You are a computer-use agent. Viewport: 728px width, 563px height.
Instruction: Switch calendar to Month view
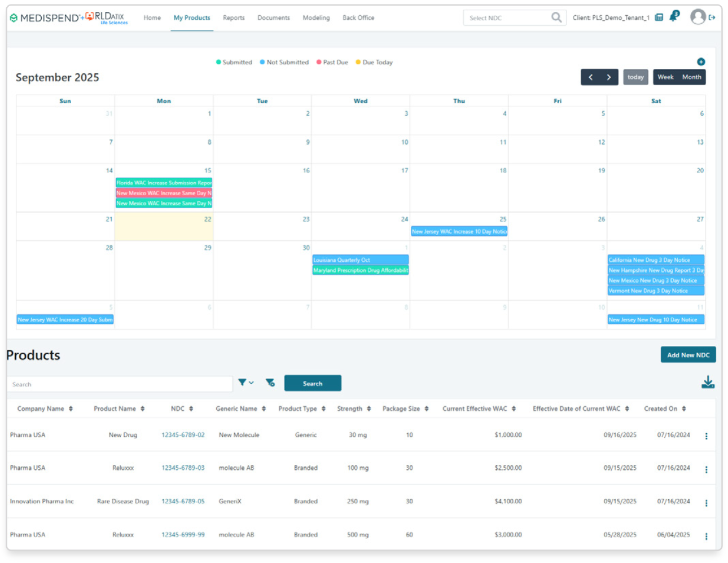[691, 77]
